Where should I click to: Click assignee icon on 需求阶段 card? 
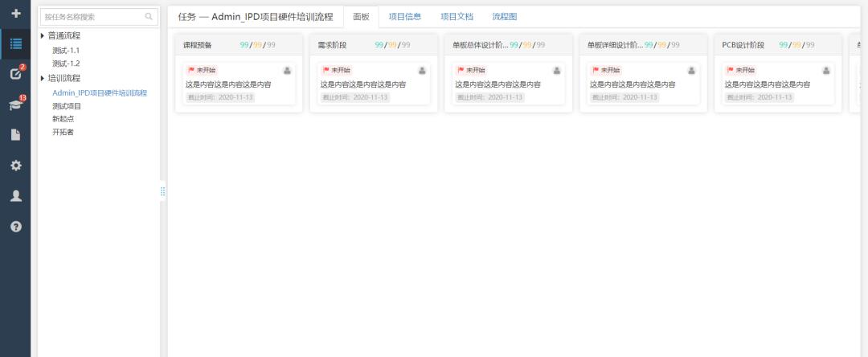(422, 70)
